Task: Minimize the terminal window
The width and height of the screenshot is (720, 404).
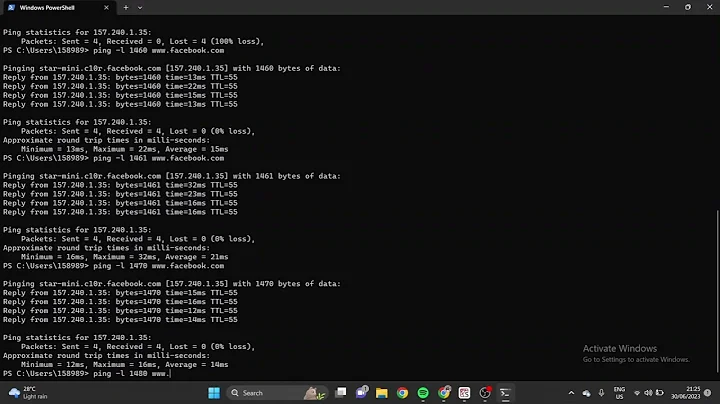Action: [x=666, y=7]
